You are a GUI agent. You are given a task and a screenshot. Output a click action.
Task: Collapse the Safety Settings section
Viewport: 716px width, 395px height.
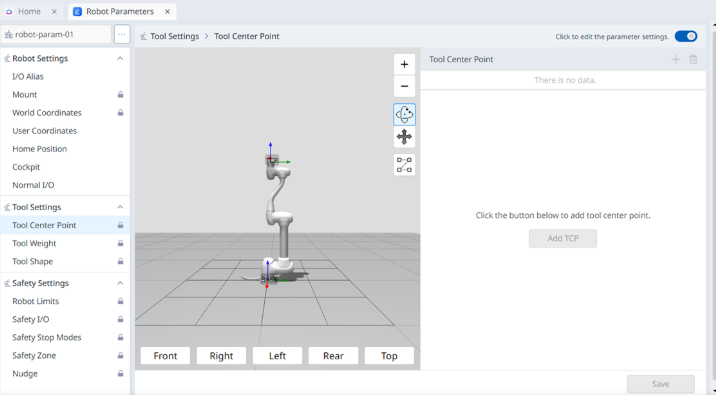click(x=120, y=283)
